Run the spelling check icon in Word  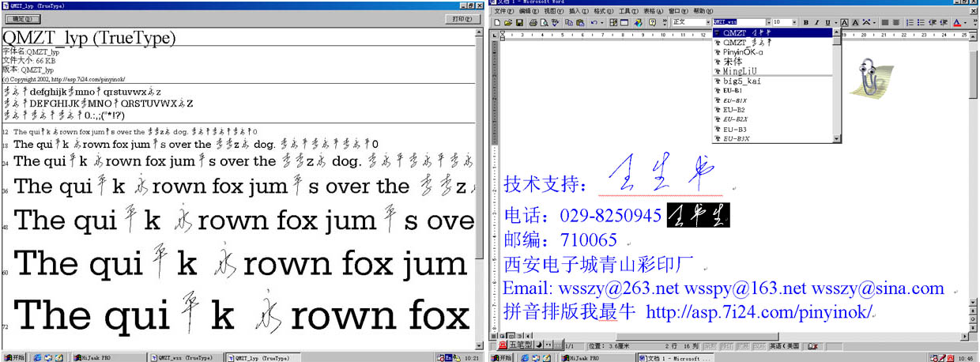click(x=555, y=22)
